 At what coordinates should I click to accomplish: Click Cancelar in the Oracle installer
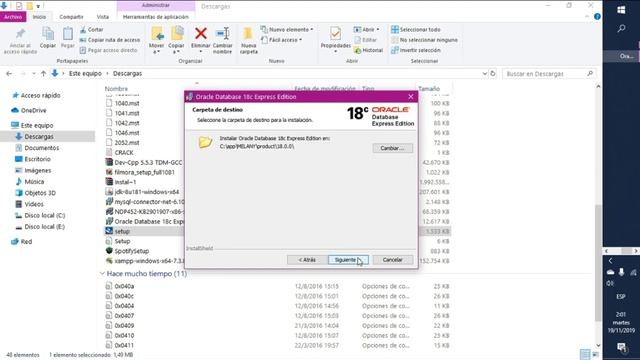392,260
